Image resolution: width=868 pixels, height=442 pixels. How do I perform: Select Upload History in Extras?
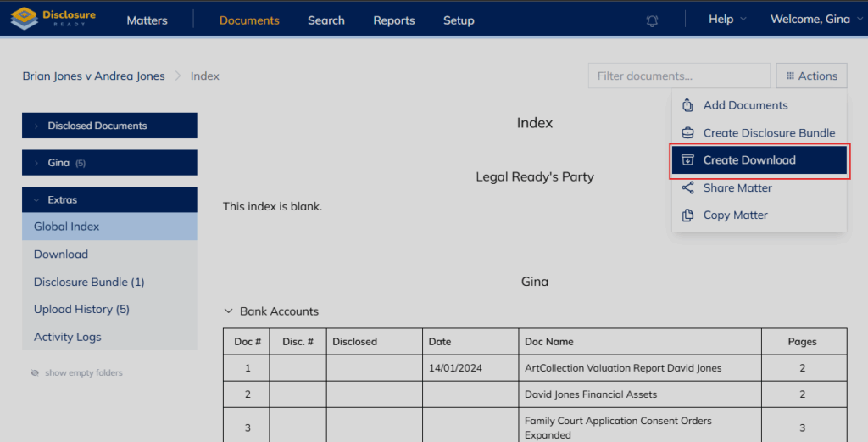[81, 309]
